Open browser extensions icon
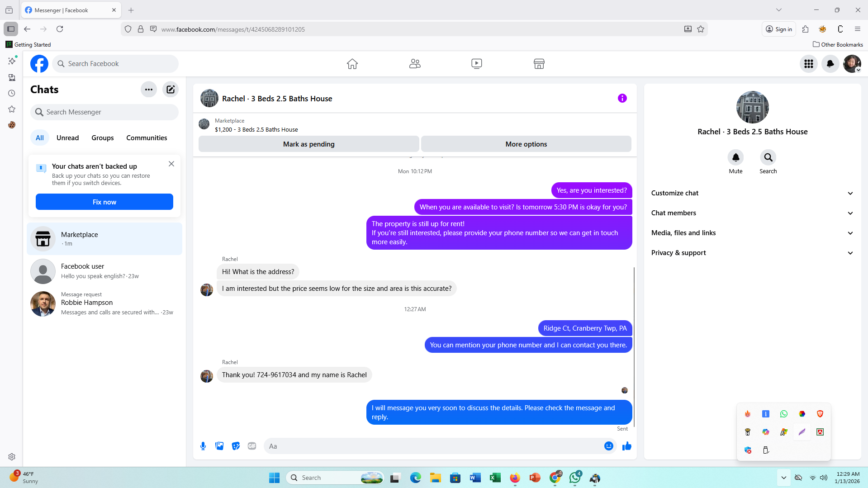The image size is (868, 488). tap(805, 29)
